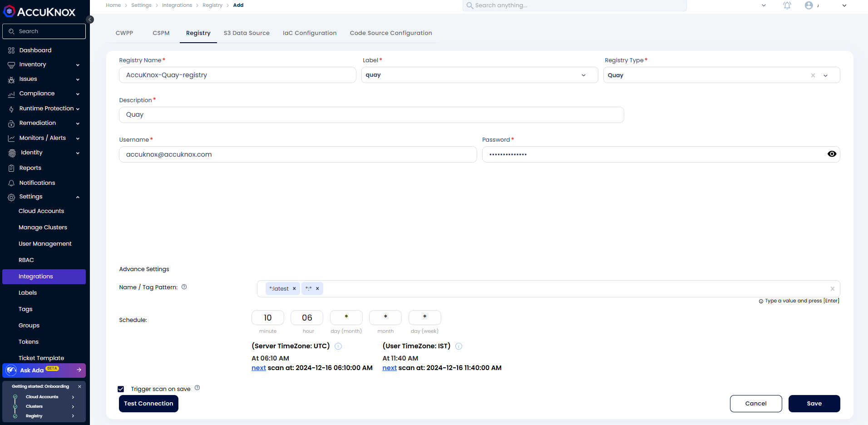Viewport: 868px width, 425px height.
Task: Expand the Monitors / Alerts menu
Action: 78,138
